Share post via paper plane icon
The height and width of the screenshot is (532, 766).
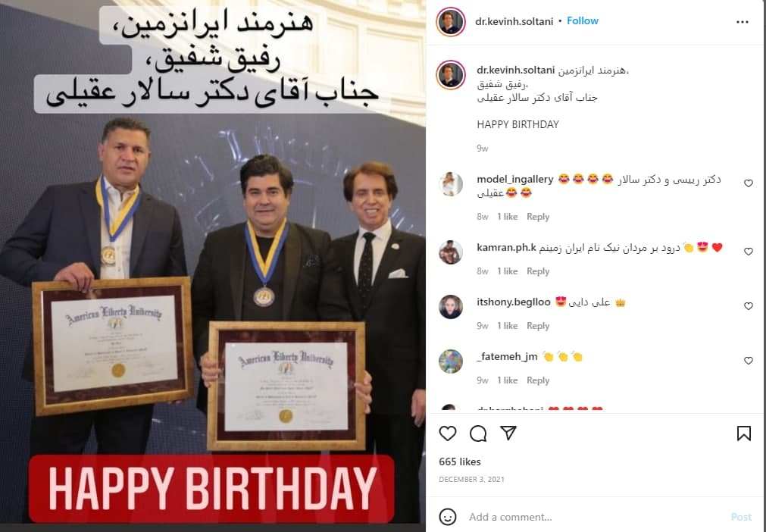point(508,433)
